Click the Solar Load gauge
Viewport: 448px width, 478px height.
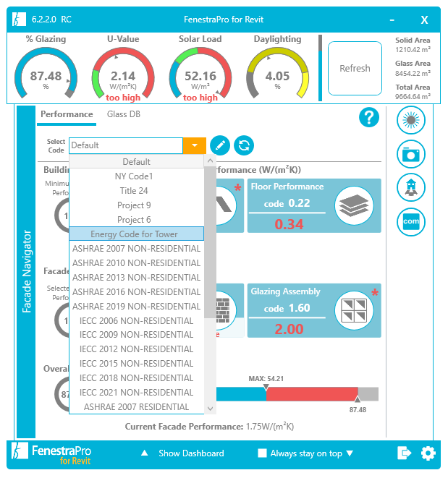pyautogui.click(x=200, y=73)
